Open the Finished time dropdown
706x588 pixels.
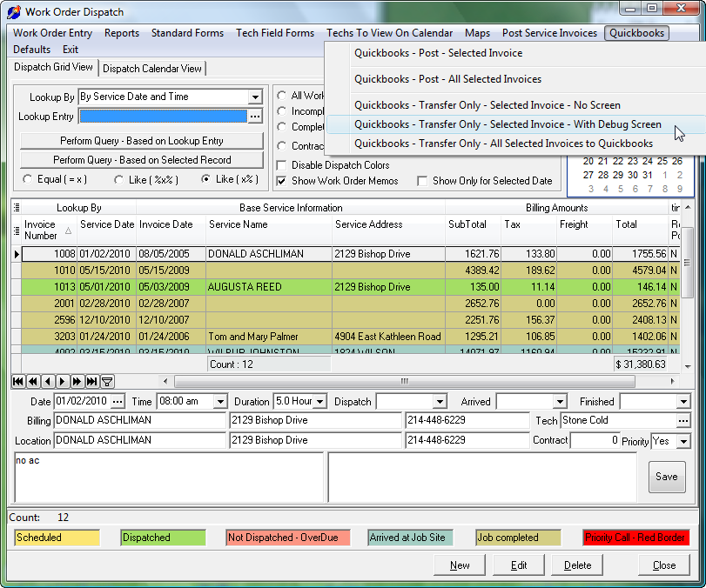pyautogui.click(x=683, y=401)
